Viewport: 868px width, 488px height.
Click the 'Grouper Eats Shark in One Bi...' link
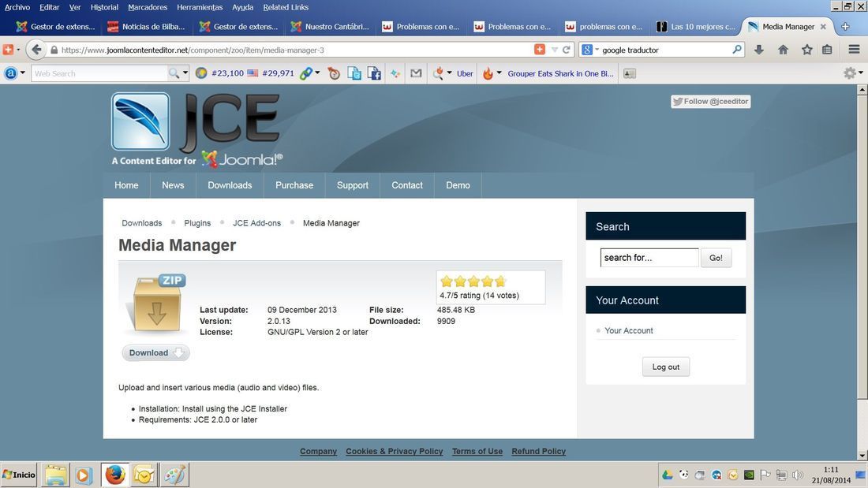coord(560,73)
